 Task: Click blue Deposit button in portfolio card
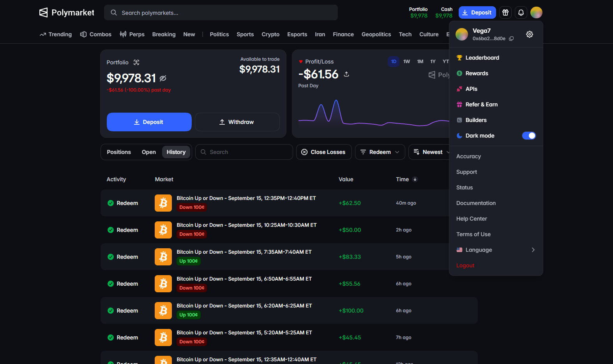149,122
